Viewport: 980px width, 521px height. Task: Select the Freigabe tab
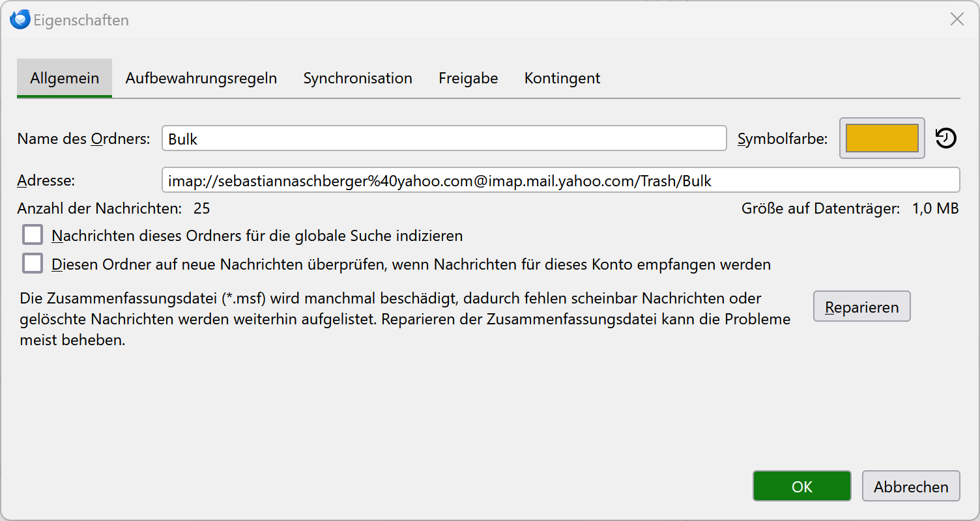coord(468,78)
